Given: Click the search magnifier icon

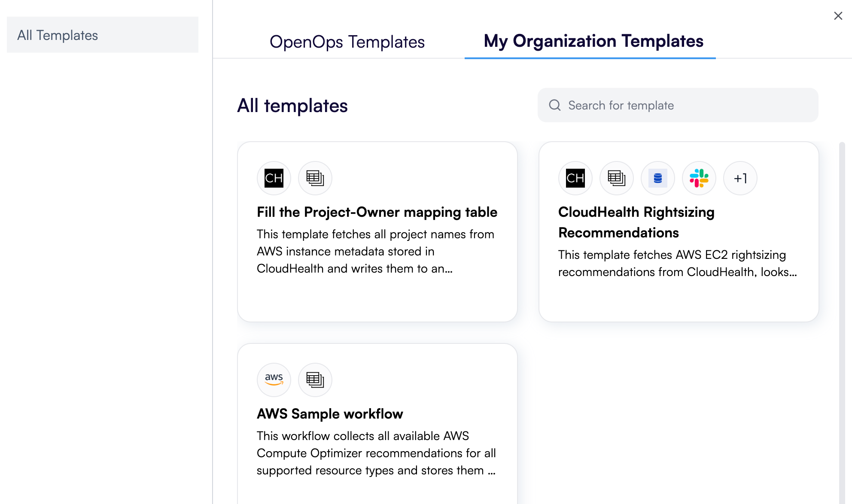Looking at the screenshot, I should pos(555,105).
